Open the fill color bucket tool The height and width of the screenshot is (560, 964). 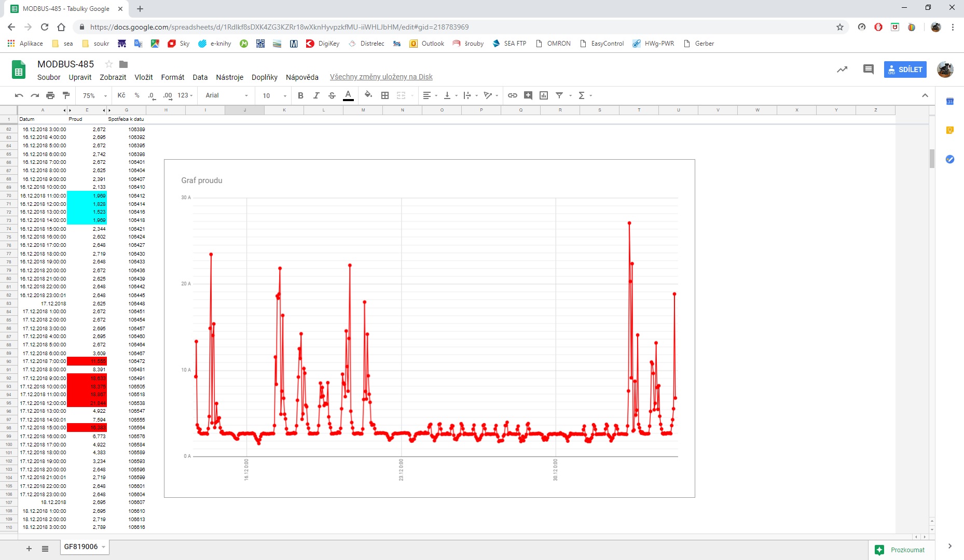[x=368, y=95]
